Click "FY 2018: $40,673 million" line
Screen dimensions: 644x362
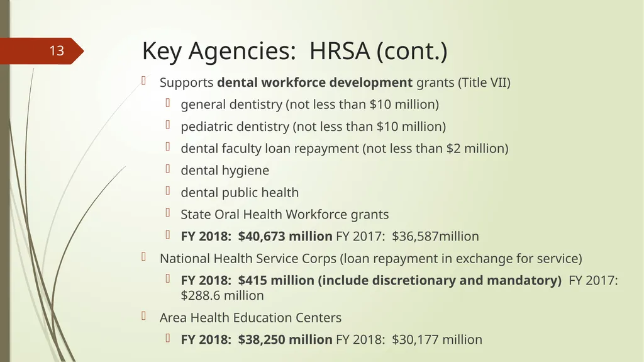tap(330, 237)
